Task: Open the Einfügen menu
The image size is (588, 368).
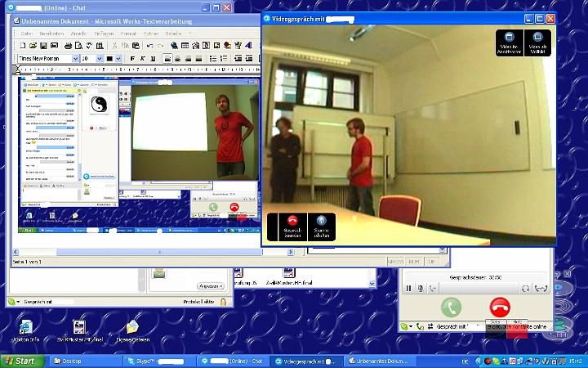Action: pos(104,34)
